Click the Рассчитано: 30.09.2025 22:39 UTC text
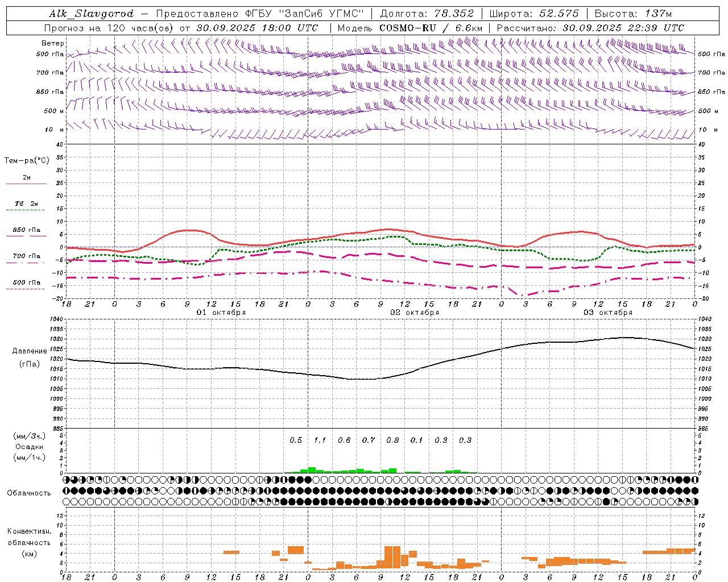This screenshot has height=582, width=728. pyautogui.click(x=590, y=28)
